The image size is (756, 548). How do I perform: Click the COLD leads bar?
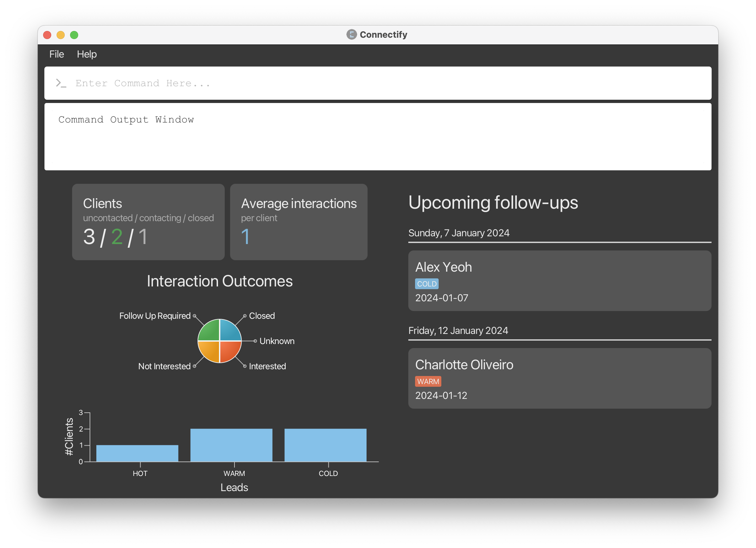pos(325,445)
